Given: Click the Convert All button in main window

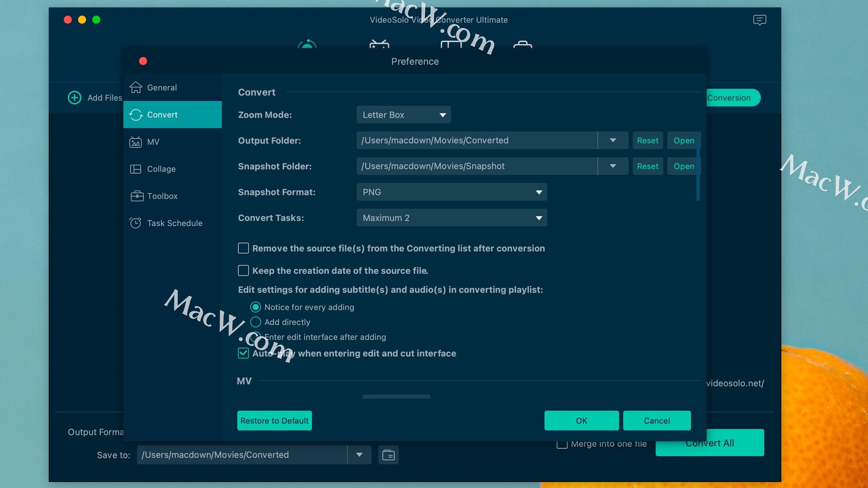Looking at the screenshot, I should point(710,443).
